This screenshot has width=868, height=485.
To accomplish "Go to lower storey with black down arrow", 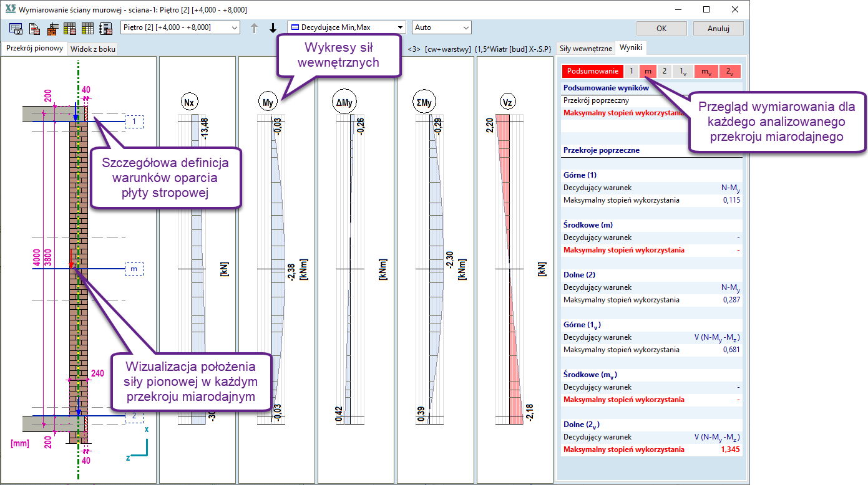I will click(273, 28).
